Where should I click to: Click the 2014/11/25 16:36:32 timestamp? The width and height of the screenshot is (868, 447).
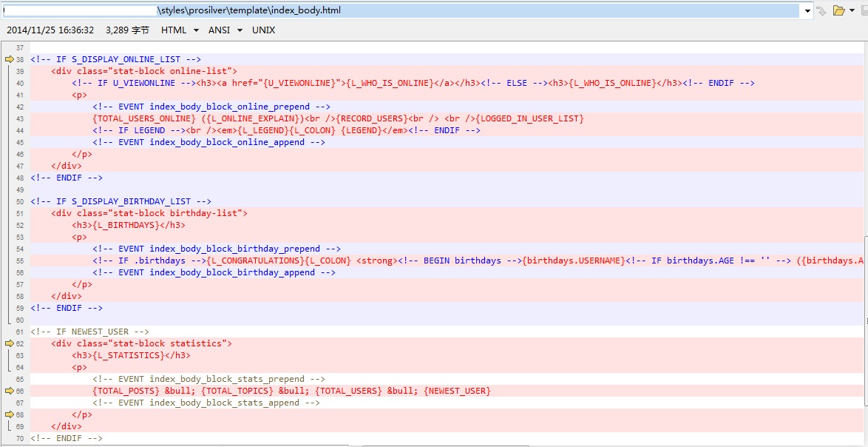50,30
